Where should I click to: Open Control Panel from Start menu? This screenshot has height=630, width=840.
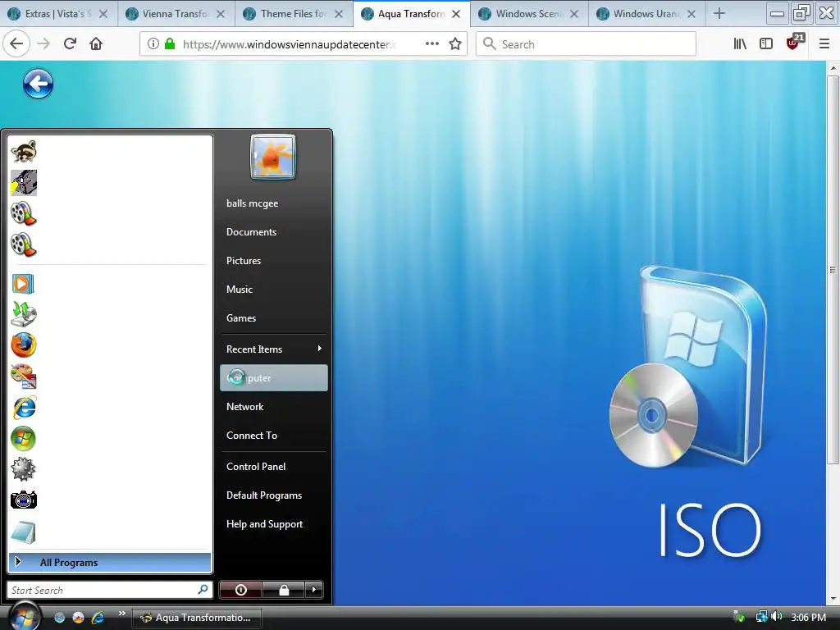pos(256,467)
